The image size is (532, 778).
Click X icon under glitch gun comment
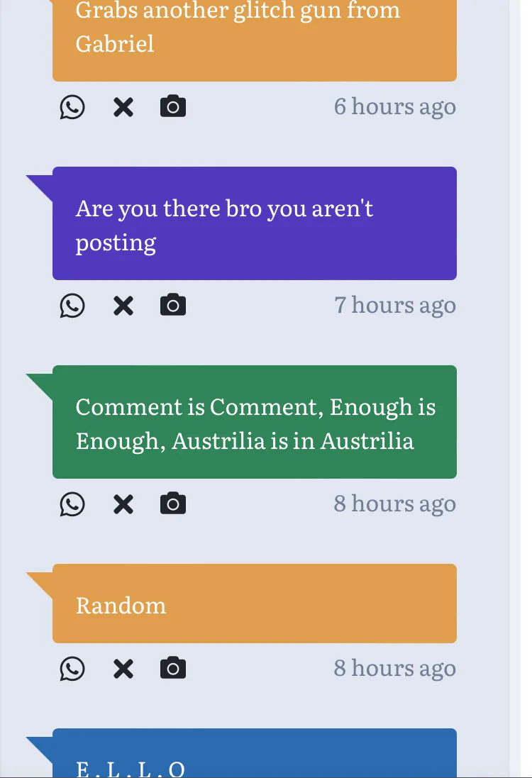pos(123,107)
